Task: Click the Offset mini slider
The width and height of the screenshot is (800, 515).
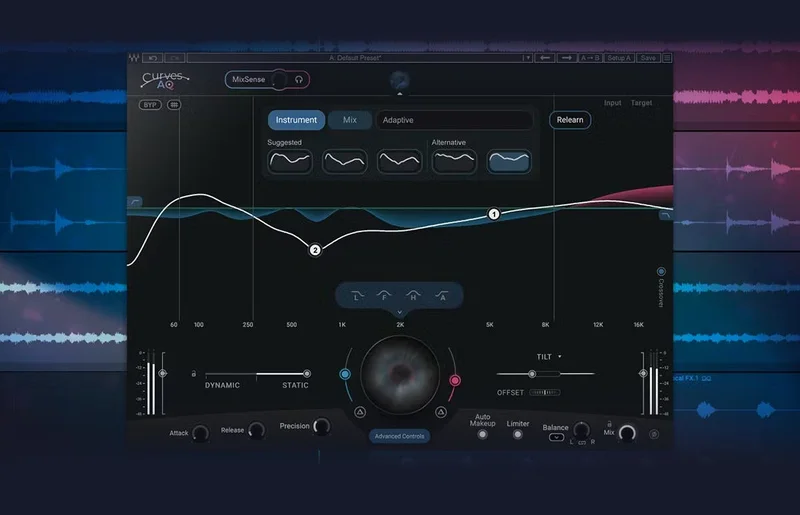Action: pos(545,393)
